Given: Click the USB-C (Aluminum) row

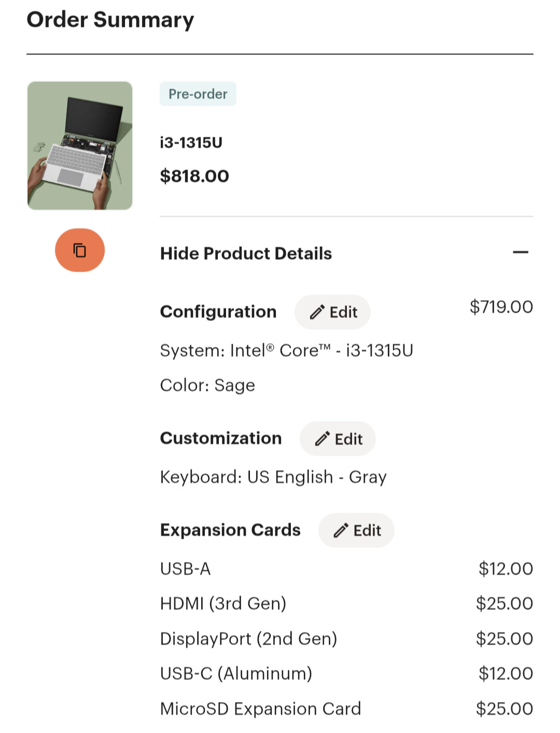Looking at the screenshot, I should tap(346, 673).
